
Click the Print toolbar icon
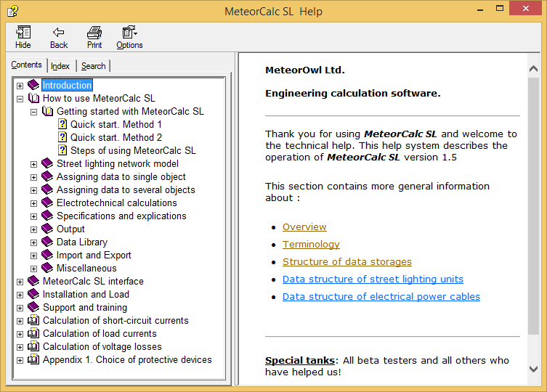click(x=94, y=33)
